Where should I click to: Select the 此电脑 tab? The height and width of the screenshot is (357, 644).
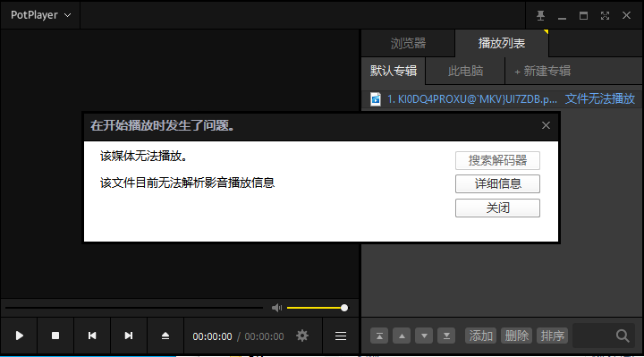465,71
